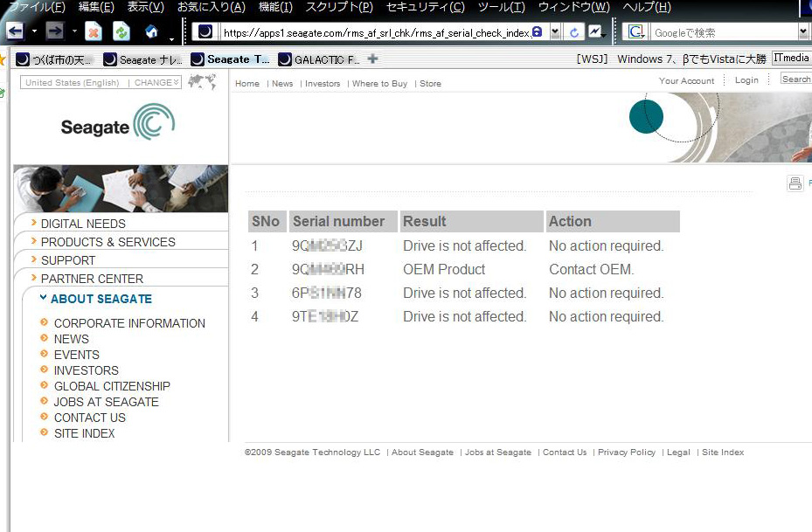Screen dimensions: 812x532
Task: Click the printer icon
Action: (795, 183)
